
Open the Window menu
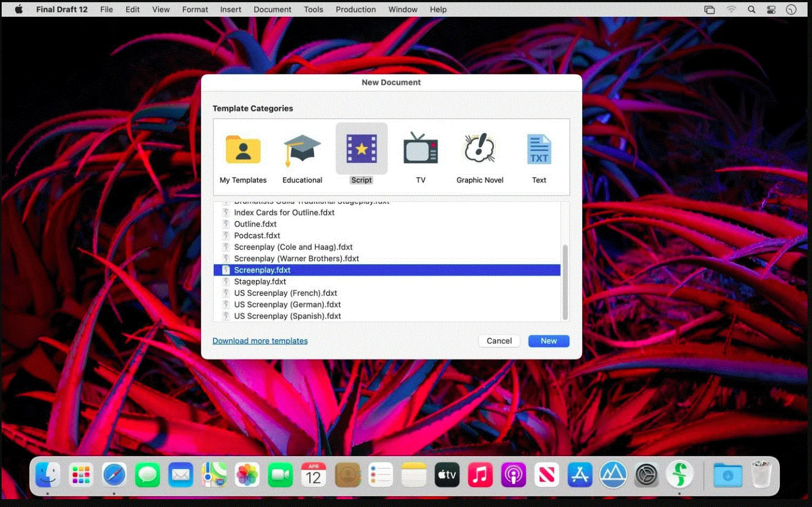(x=403, y=9)
